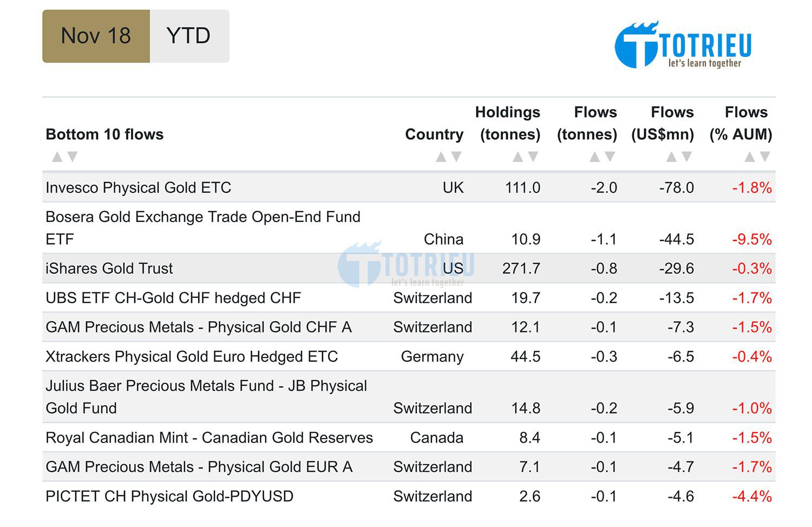
Task: Sort Bottom 10 flows column ascending
Action: coord(57,157)
